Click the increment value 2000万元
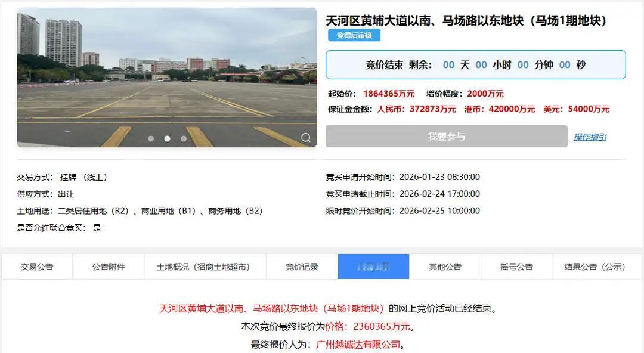The height and width of the screenshot is (353, 644). tap(485, 94)
